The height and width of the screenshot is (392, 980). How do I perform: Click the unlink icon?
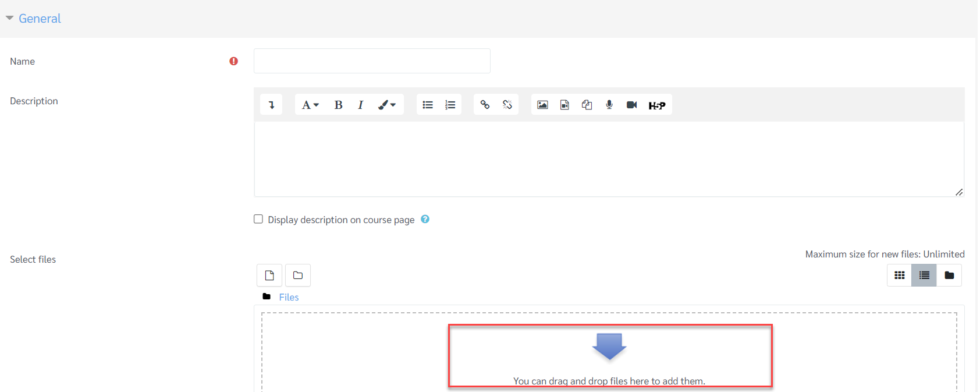pos(507,105)
